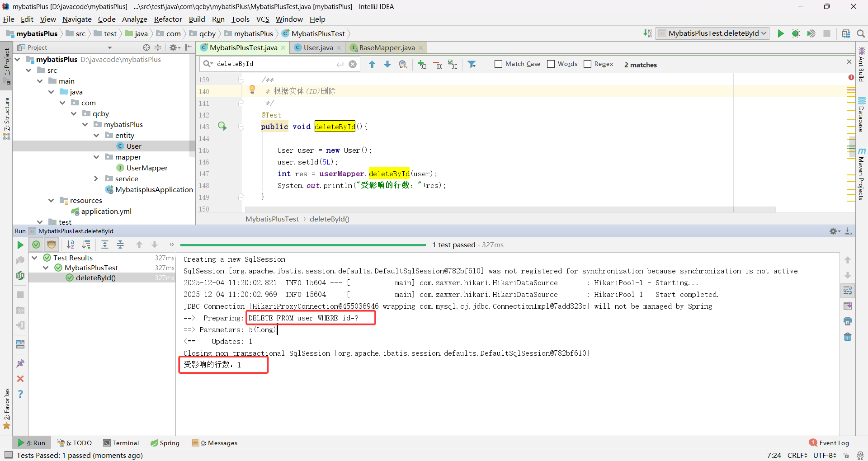Toggle tool windows button in status bar corner
This screenshot has height=461, width=868.
point(8,455)
